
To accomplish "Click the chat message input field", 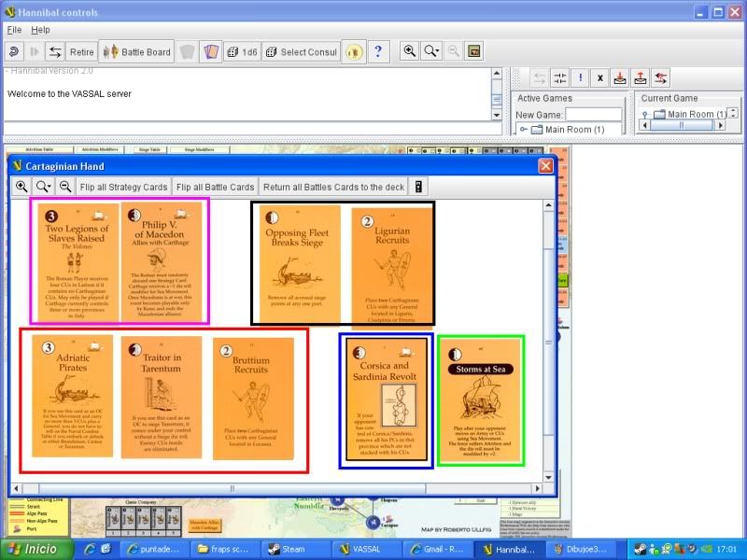I will point(253,129).
